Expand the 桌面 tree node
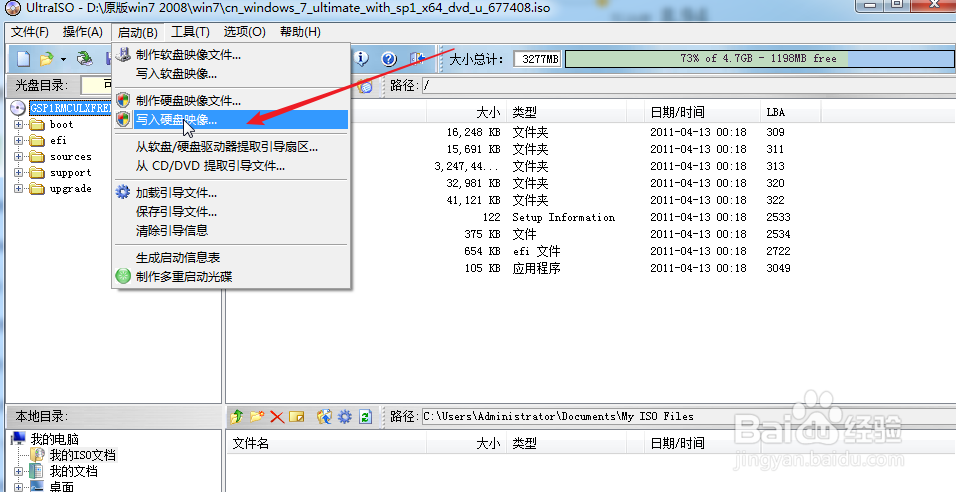Screen dimensions: 956x492 pyautogui.click(x=18, y=487)
